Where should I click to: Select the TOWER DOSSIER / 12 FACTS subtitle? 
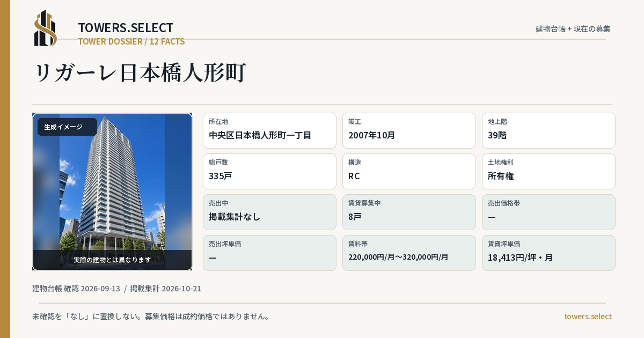[x=131, y=41]
